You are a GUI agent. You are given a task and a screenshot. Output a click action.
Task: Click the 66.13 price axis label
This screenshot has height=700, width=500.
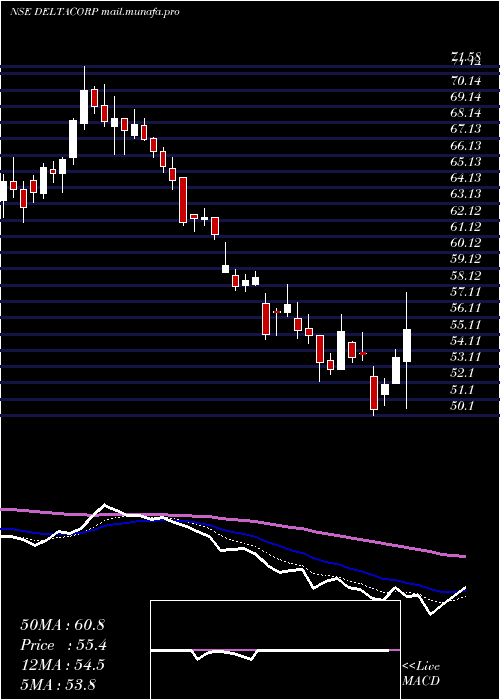click(466, 146)
